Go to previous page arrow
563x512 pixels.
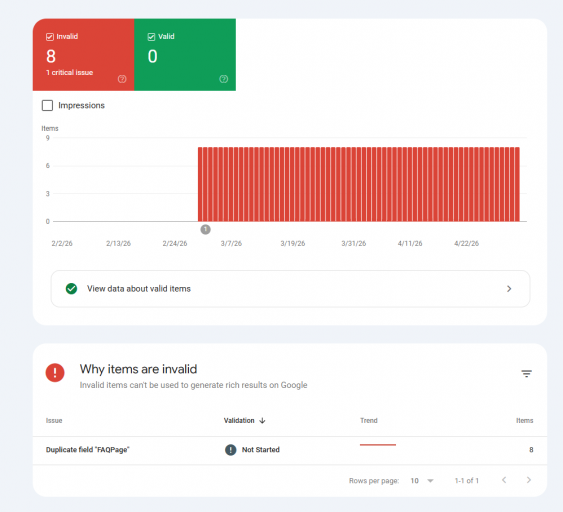click(504, 480)
